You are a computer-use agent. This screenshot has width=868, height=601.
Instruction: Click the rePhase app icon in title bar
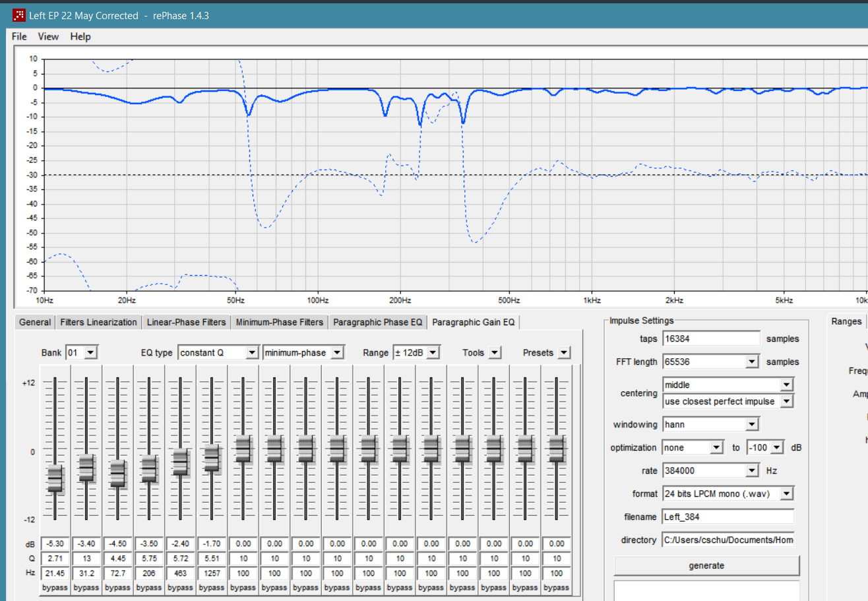20,15
